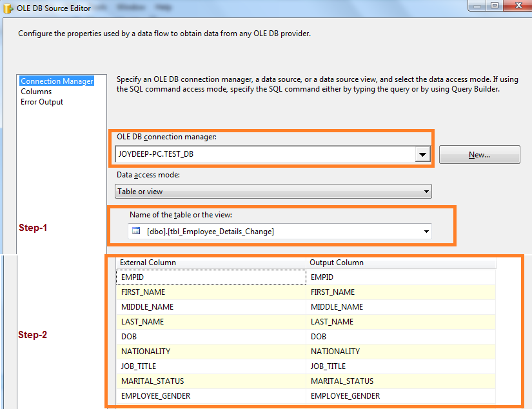Open the table or view name dropdown
Image resolution: width=532 pixels, height=409 pixels.
coord(426,231)
